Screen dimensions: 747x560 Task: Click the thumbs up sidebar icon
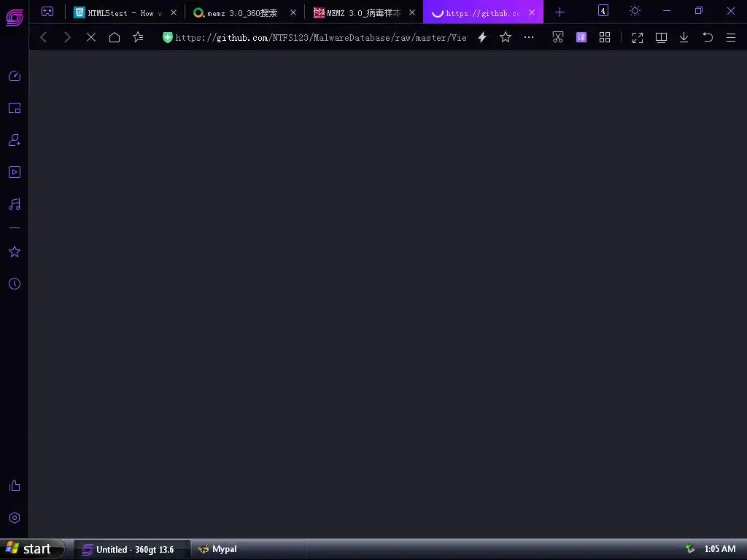click(15, 486)
